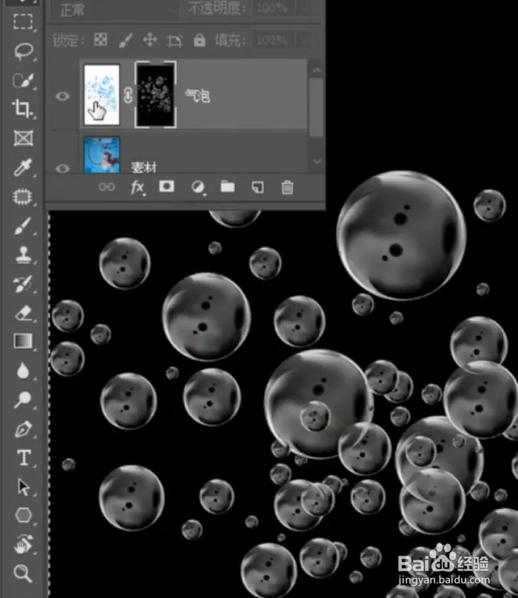Image resolution: width=518 pixels, height=598 pixels.
Task: Select the Clone Stamp tool
Action: [x=23, y=255]
